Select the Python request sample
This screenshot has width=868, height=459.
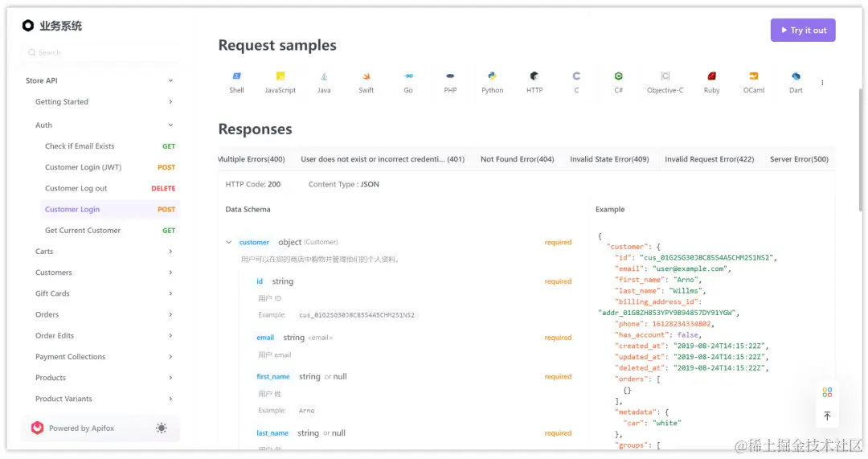492,82
